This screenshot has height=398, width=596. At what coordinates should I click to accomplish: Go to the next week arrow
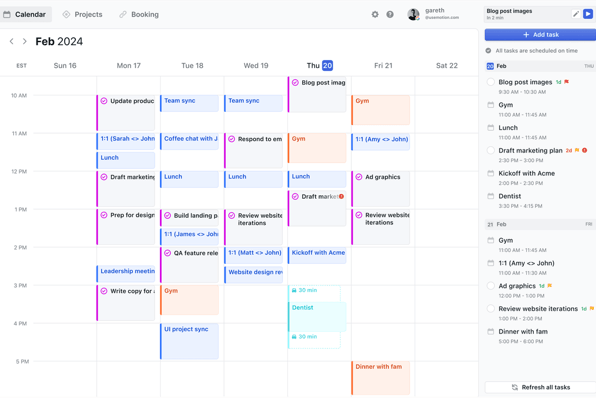25,41
